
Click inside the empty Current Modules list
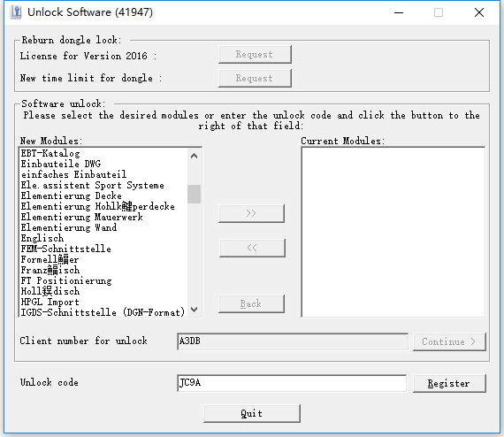pyautogui.click(x=393, y=232)
